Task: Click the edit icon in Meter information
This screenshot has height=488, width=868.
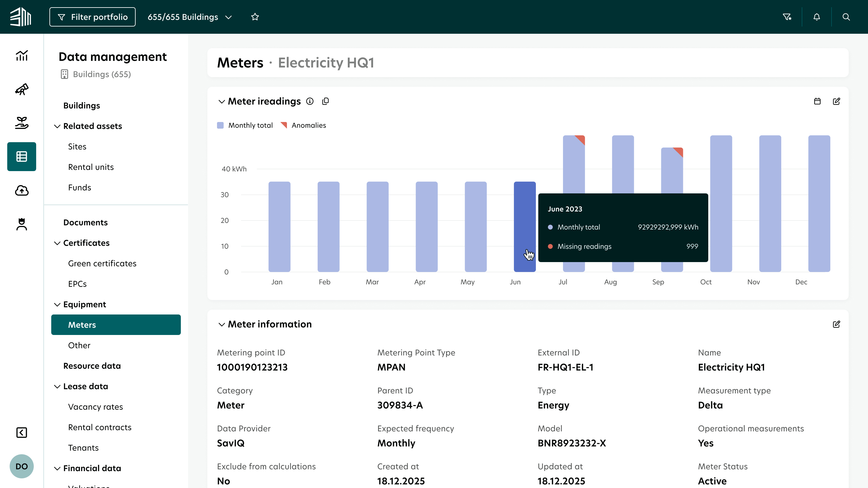Action: tap(836, 324)
